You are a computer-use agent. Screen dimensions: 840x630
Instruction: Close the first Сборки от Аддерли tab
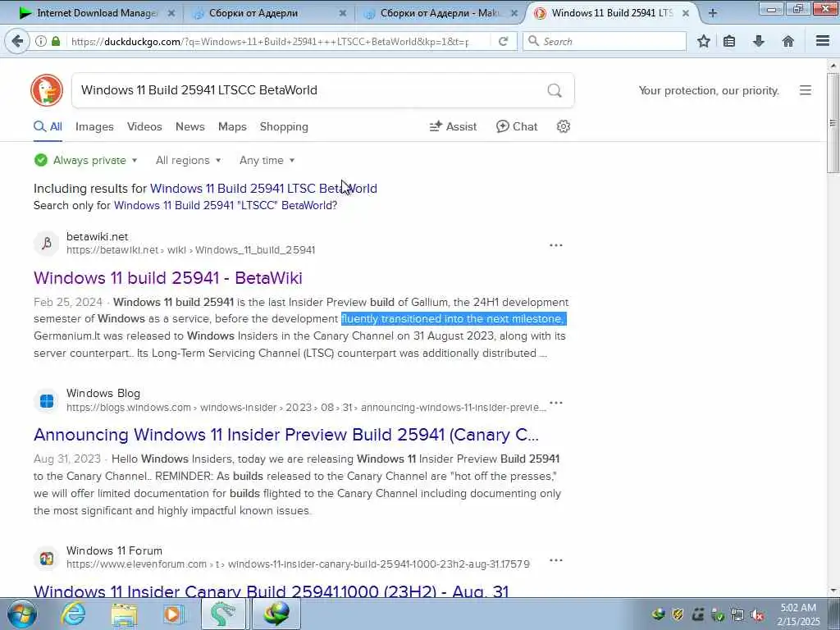click(343, 13)
